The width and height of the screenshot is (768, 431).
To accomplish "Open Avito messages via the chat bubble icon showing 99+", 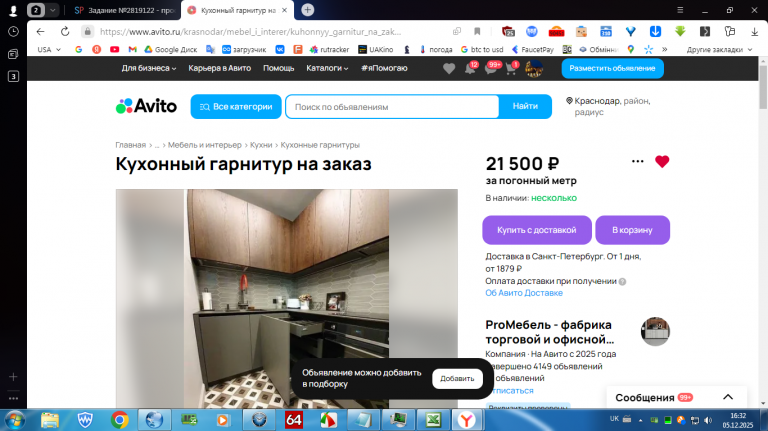I will click(x=492, y=68).
